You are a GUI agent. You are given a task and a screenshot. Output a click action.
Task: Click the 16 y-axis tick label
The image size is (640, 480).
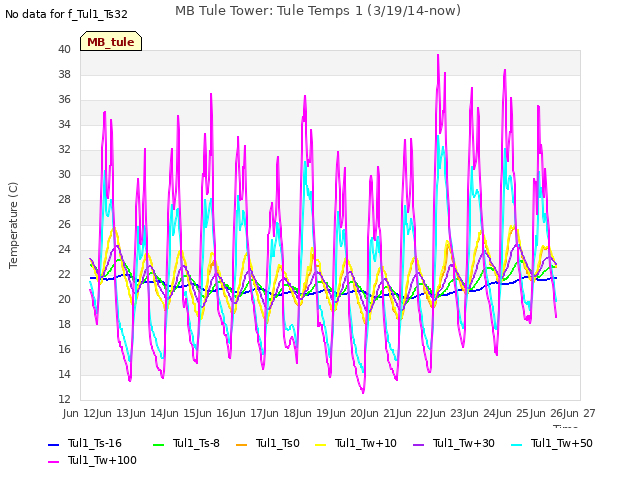pyautogui.click(x=64, y=349)
